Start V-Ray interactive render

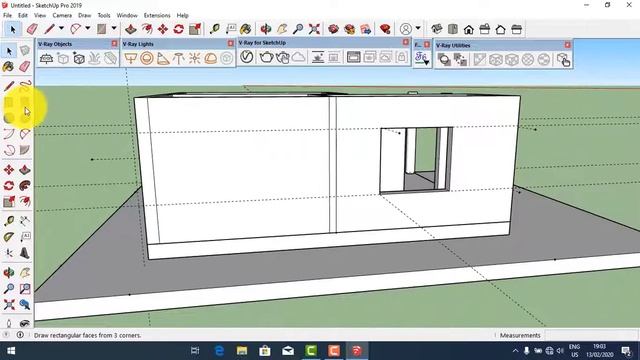pyautogui.click(x=282, y=57)
